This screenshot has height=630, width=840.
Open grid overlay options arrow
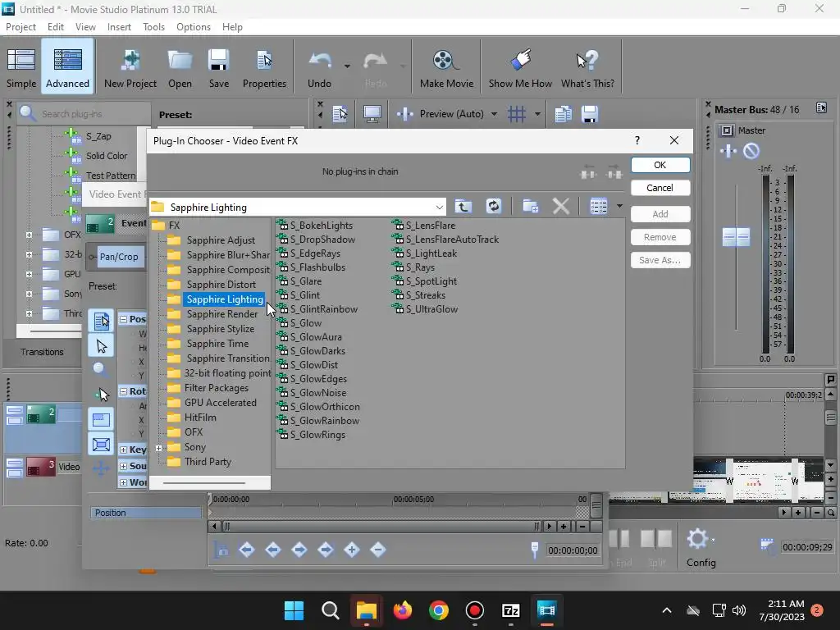537,113
